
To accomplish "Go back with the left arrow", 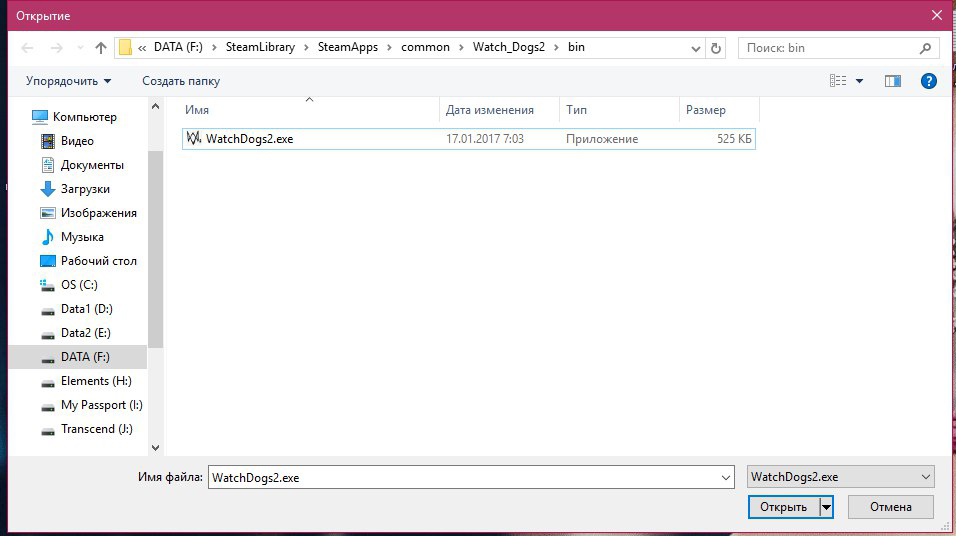I will pos(27,48).
